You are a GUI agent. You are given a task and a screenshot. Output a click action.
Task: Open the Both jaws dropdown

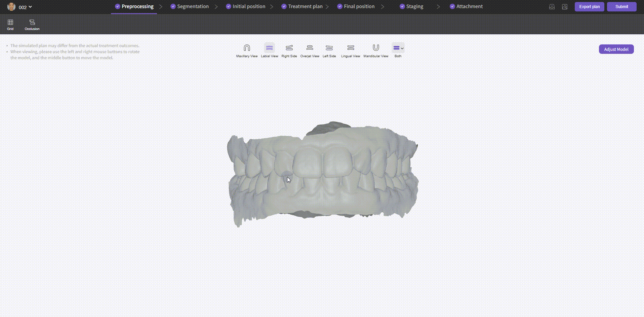point(398,48)
